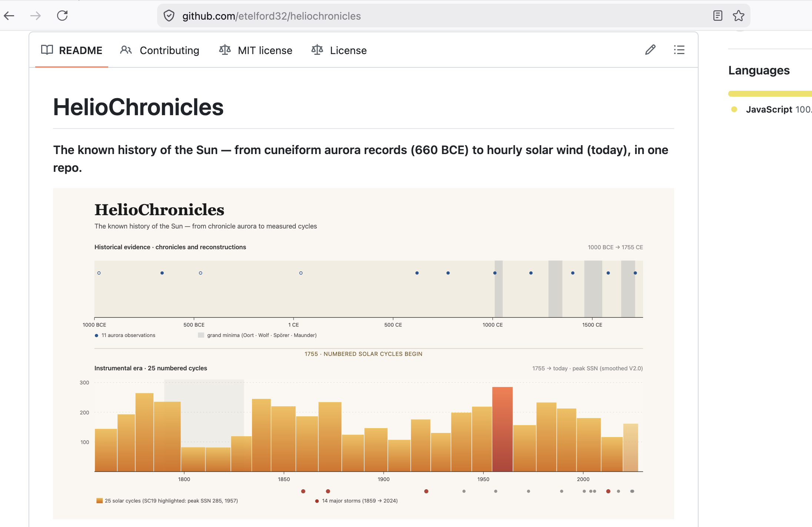Image resolution: width=812 pixels, height=527 pixels.
Task: Open reader view icon in address bar
Action: (x=717, y=16)
